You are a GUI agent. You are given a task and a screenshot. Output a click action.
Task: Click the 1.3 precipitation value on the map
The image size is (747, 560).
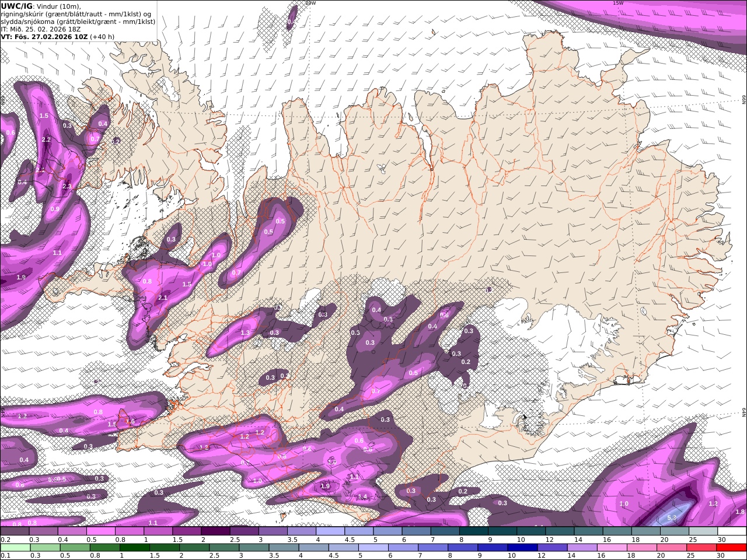point(245,333)
